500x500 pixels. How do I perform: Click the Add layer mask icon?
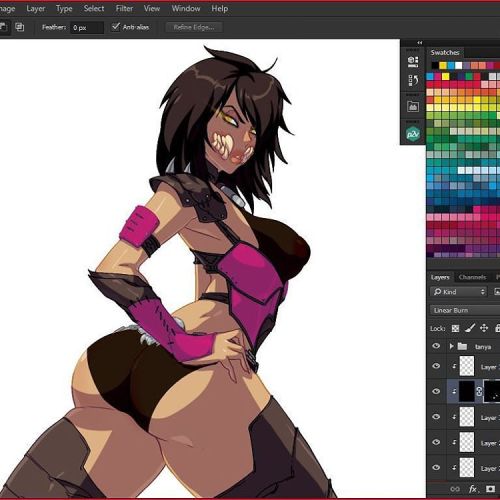point(490,489)
